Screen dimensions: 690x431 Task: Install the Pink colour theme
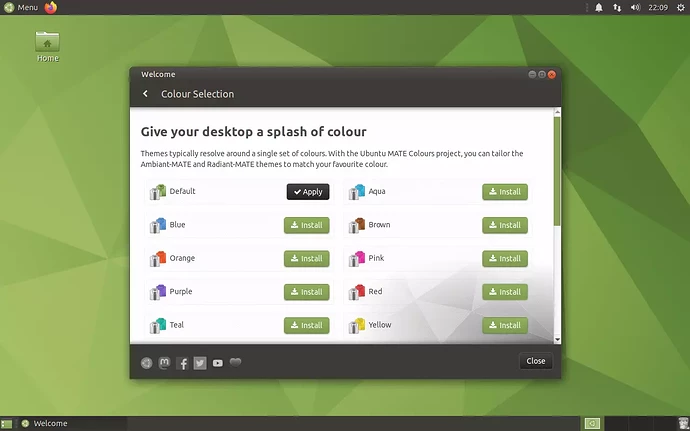pos(505,258)
